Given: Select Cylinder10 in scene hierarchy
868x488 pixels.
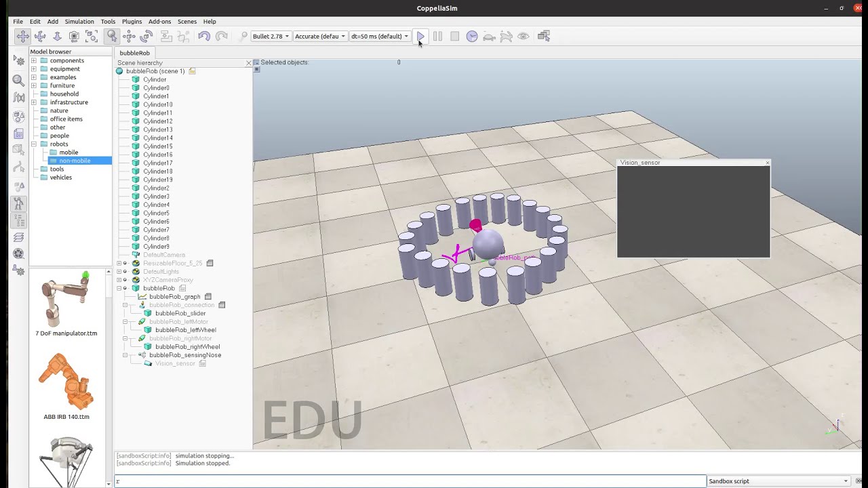Looking at the screenshot, I should pyautogui.click(x=157, y=104).
